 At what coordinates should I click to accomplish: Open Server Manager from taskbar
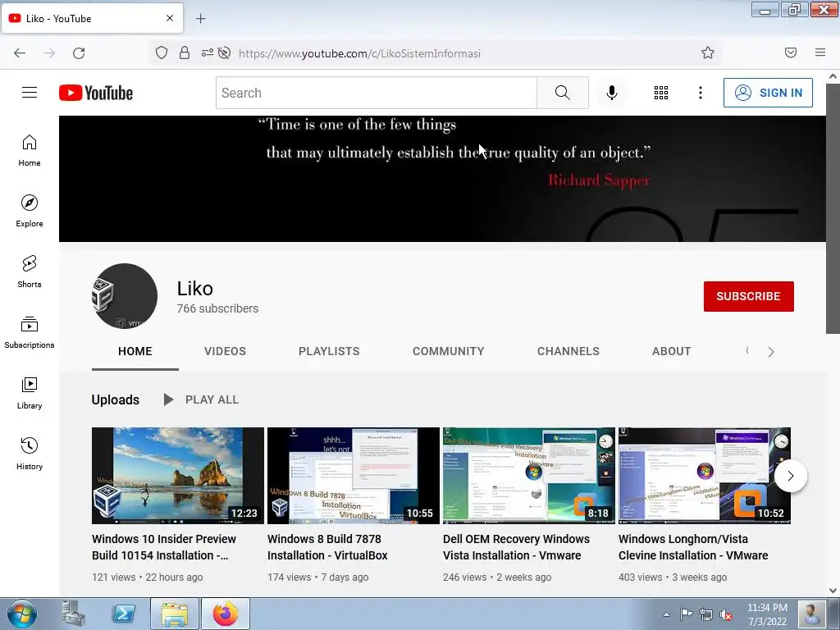coord(73,614)
